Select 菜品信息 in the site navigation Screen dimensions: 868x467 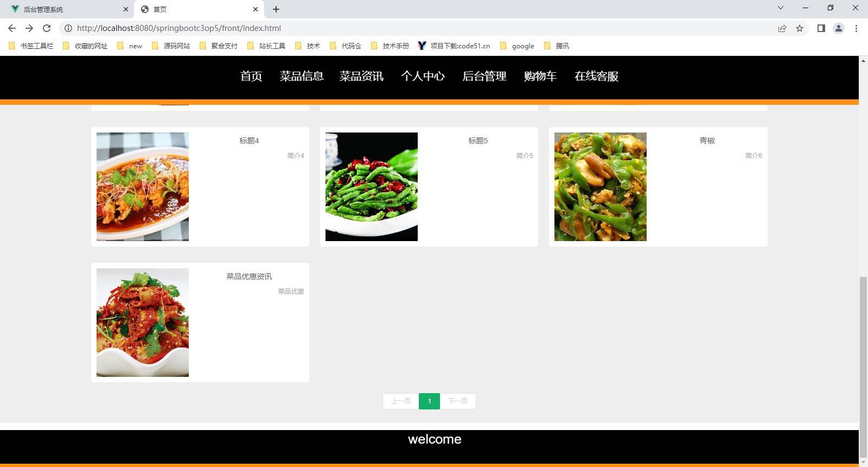point(302,77)
